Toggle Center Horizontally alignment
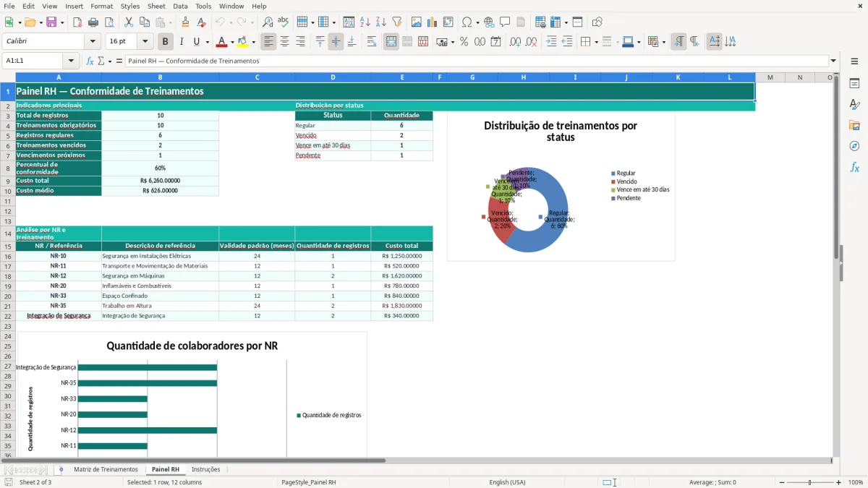Screen dimensions: 868x488 (x=284, y=42)
